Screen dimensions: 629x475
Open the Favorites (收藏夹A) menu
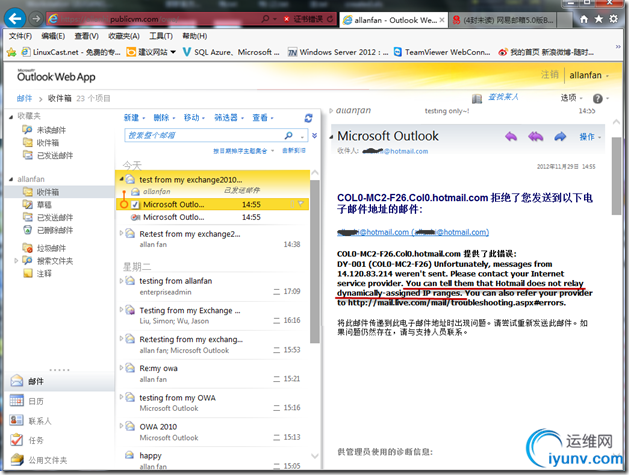click(124, 36)
